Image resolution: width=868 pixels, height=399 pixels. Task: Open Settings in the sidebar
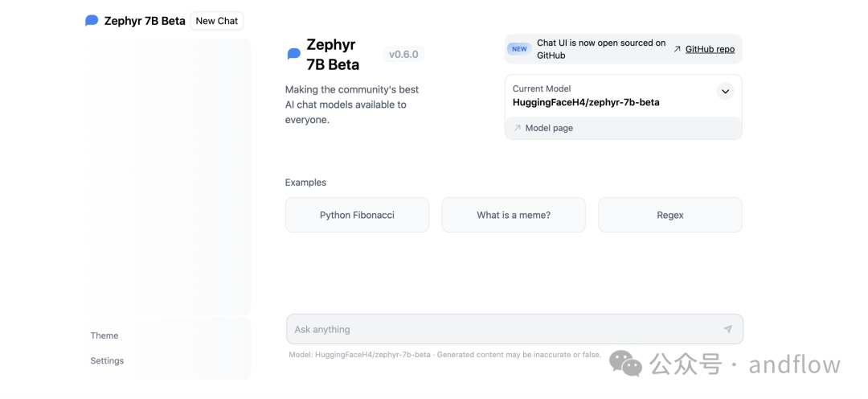(108, 360)
